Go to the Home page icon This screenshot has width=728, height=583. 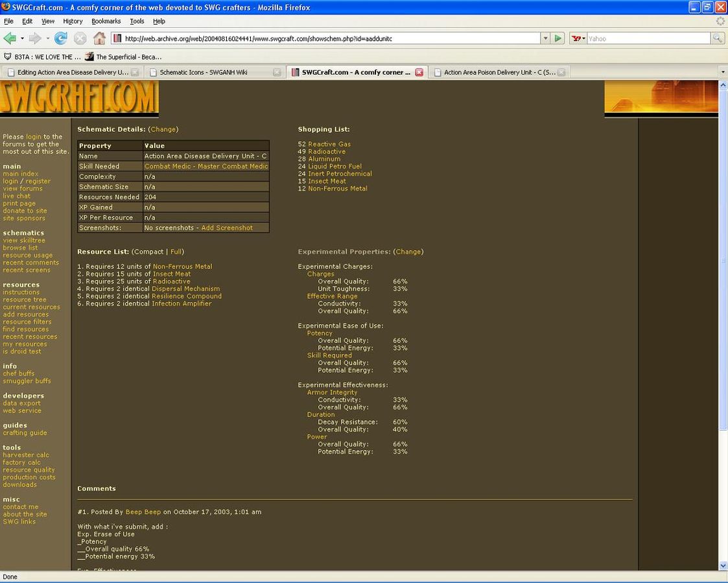pos(99,39)
